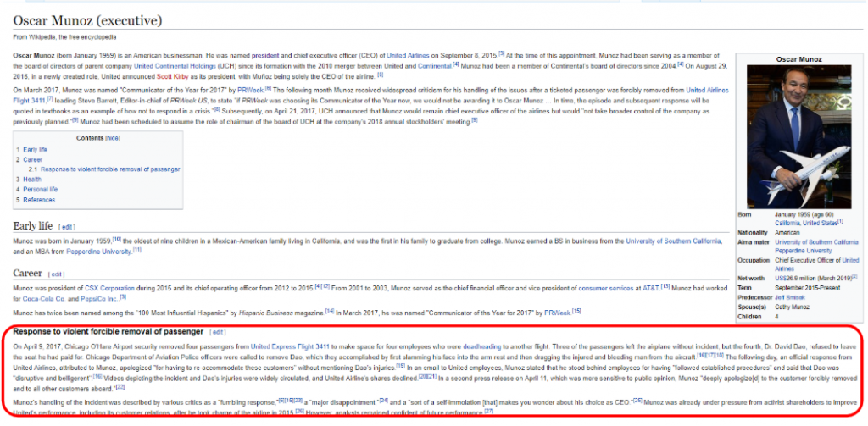The image size is (868, 426).
Task: Jump to citation 14 after Hispanic Business magazine
Action: click(x=330, y=311)
